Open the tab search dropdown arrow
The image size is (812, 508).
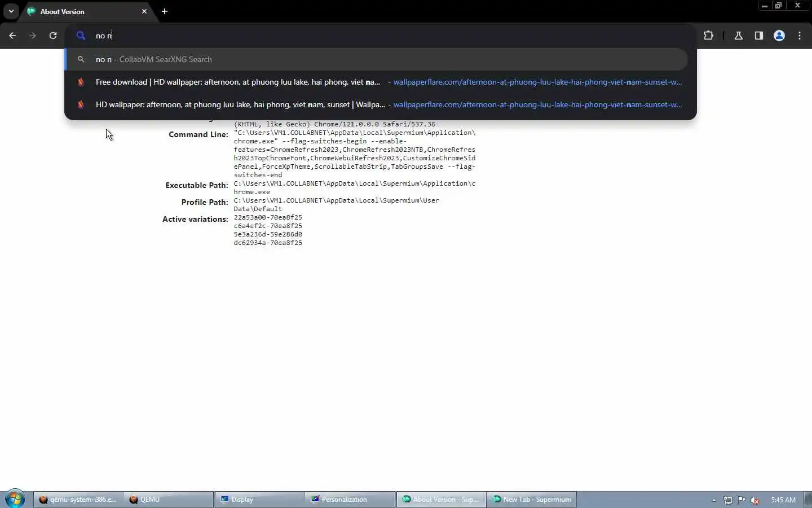coord(11,11)
